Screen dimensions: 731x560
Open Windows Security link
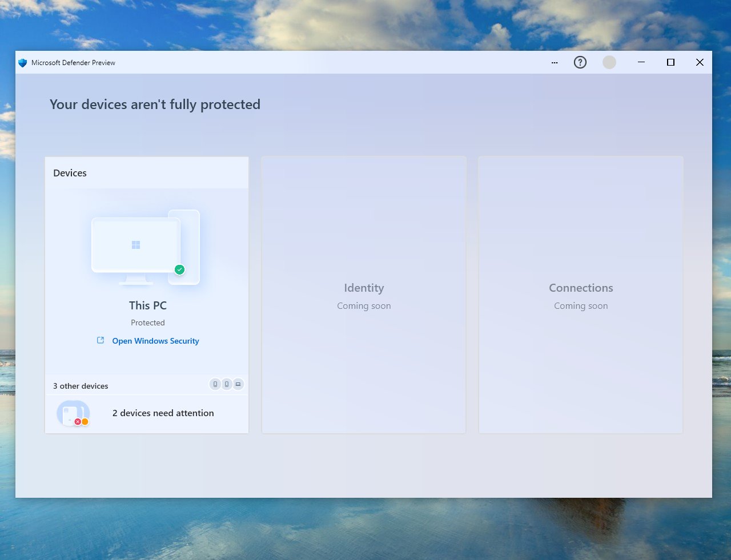(x=155, y=341)
